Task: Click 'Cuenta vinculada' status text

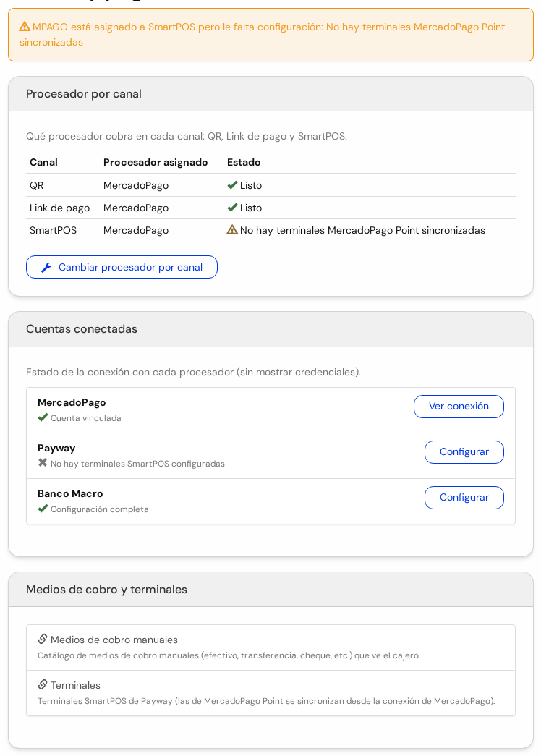Action: (x=86, y=418)
